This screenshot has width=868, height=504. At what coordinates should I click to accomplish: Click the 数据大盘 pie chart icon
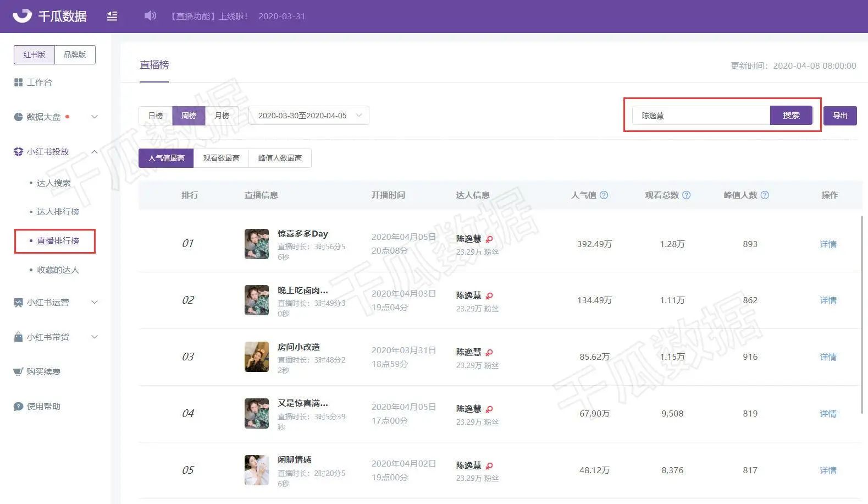coord(18,117)
